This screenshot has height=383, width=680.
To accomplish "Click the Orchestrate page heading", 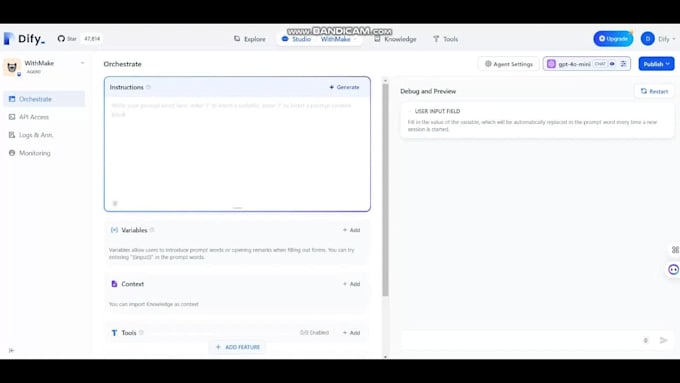I will (122, 64).
